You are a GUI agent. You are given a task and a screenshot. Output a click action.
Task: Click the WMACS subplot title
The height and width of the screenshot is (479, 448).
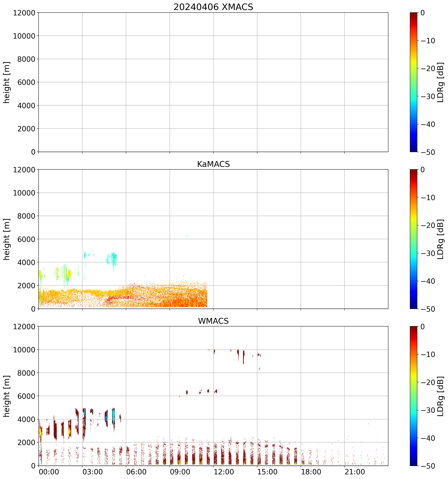[213, 321]
